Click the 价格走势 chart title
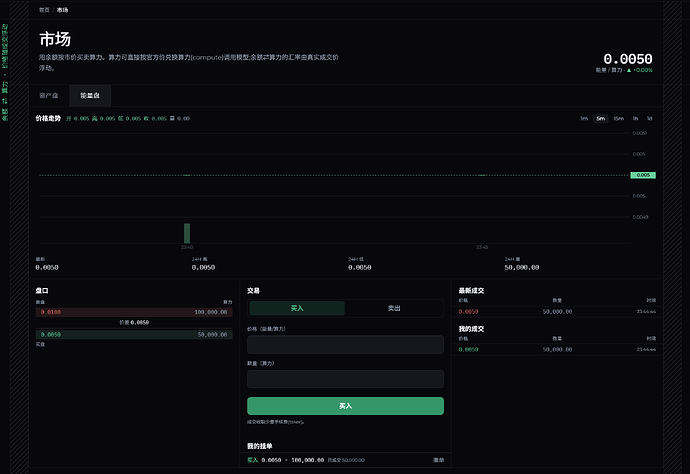Image resolution: width=690 pixels, height=474 pixels. 48,118
